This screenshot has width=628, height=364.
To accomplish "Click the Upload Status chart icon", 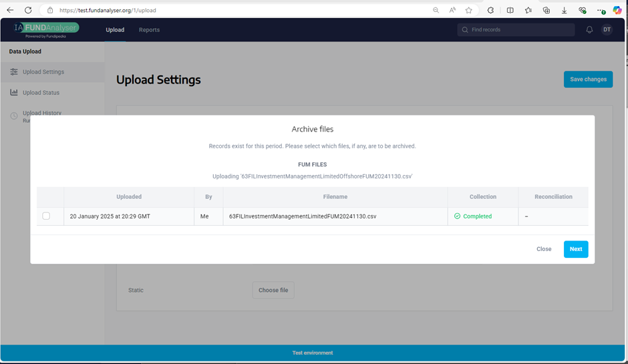I will tap(14, 93).
